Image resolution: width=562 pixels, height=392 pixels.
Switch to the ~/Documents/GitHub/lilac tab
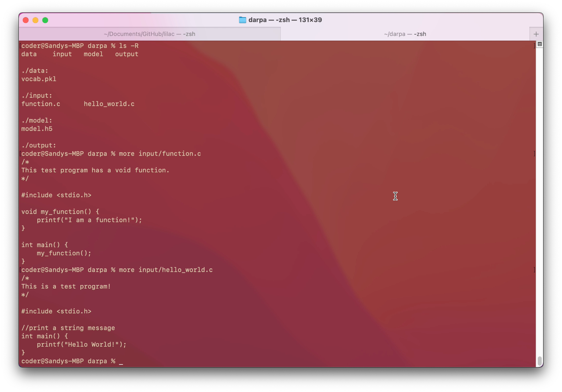[150, 34]
